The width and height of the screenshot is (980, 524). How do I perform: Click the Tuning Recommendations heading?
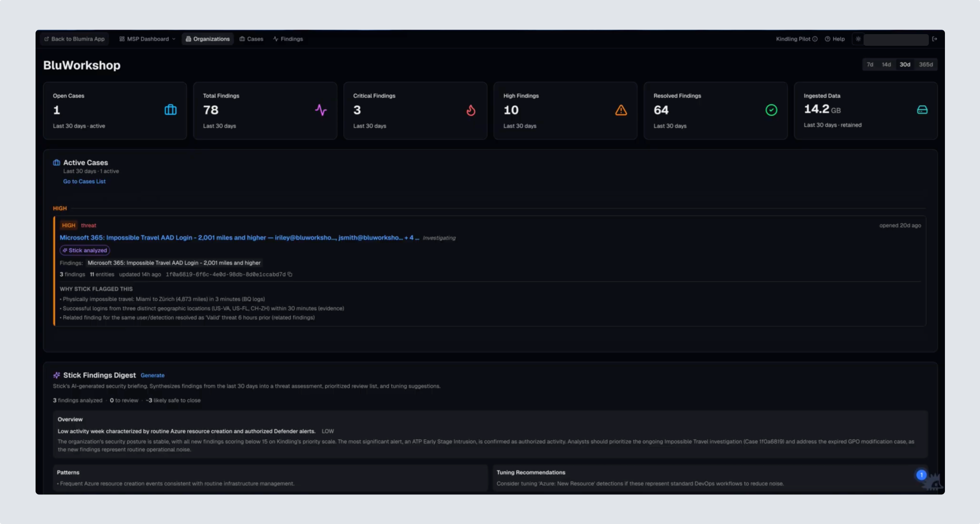click(x=531, y=472)
